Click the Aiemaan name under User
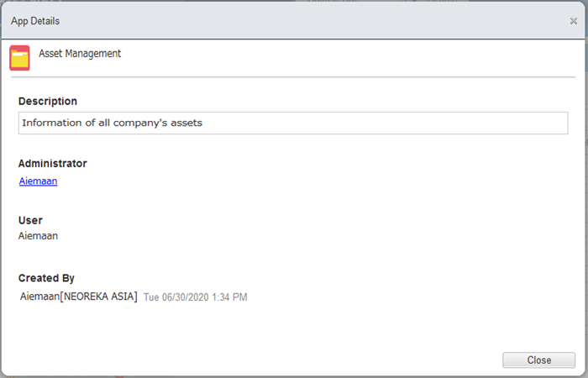Viewport: 588px width, 378px height. tap(39, 236)
